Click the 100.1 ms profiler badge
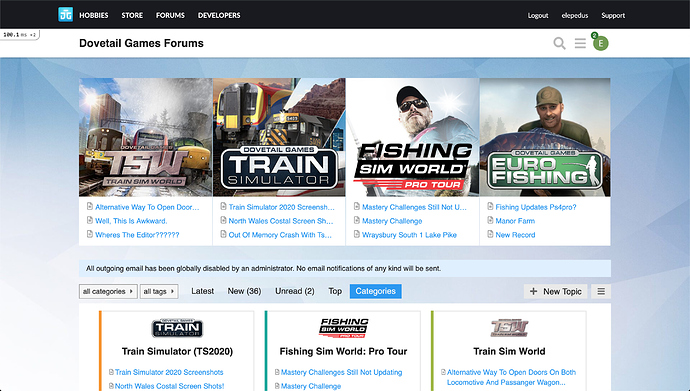This screenshot has width=690, height=391. (19, 34)
